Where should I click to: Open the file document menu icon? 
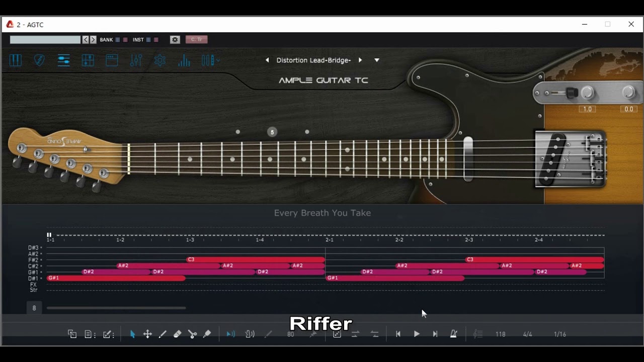click(90, 334)
